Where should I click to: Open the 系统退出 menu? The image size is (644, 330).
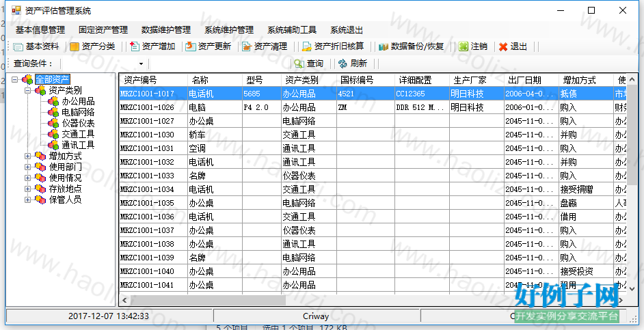(x=347, y=30)
